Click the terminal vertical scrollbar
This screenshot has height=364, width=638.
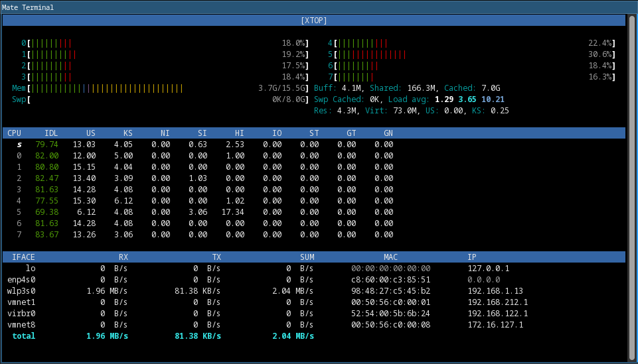632,188
